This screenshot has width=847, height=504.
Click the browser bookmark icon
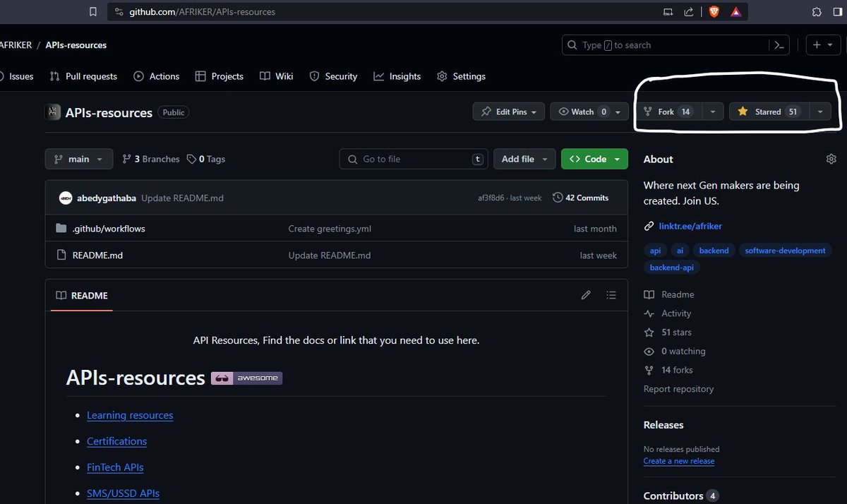pyautogui.click(x=93, y=12)
